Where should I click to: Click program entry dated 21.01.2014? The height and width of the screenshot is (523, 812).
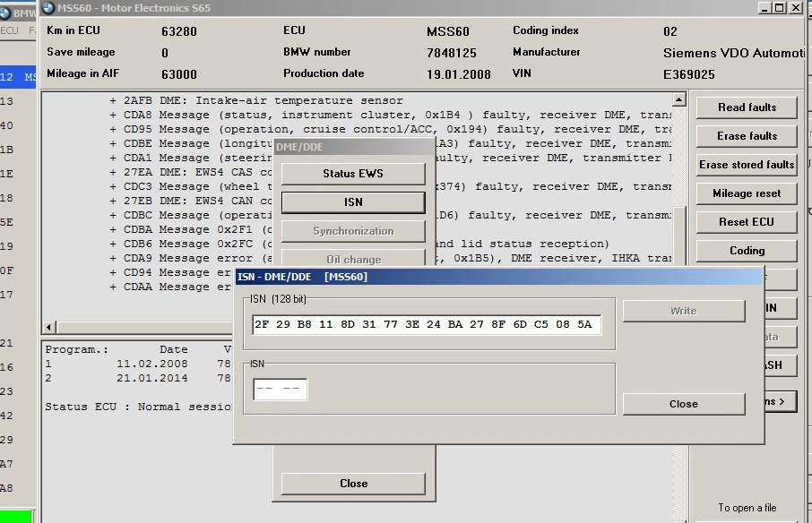(138, 378)
